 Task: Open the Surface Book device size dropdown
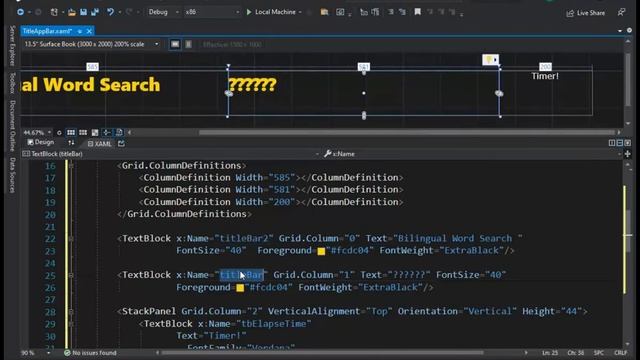click(x=91, y=44)
